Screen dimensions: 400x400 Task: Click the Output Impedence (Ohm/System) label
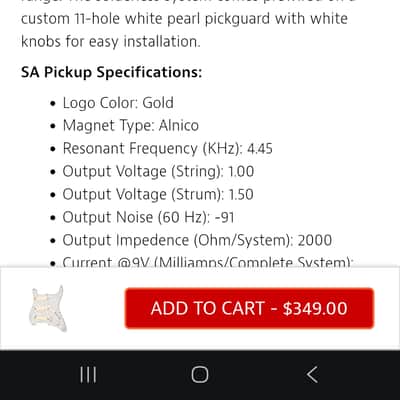pos(178,240)
